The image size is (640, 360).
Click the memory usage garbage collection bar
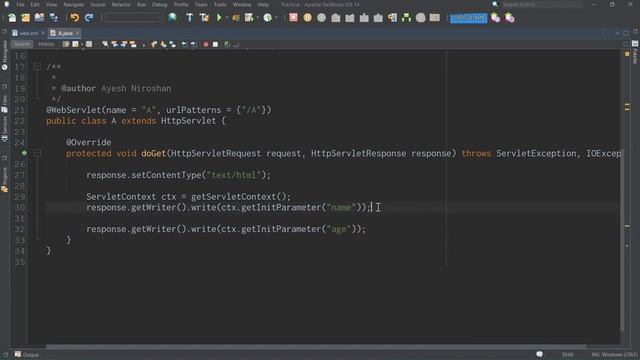(x=469, y=18)
